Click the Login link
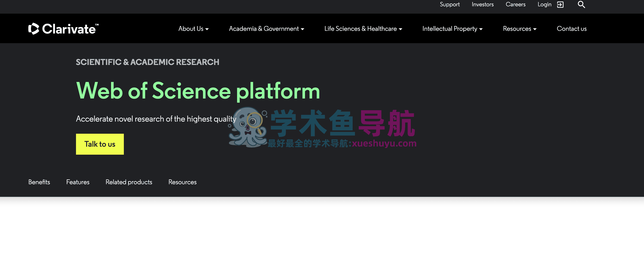Image resolution: width=644 pixels, height=254 pixels. pos(544,4)
